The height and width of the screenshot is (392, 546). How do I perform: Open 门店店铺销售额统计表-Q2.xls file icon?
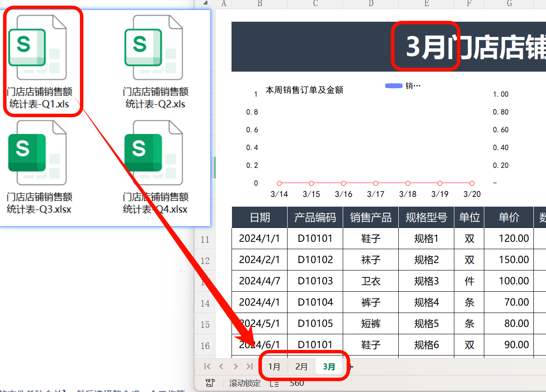tap(154, 61)
